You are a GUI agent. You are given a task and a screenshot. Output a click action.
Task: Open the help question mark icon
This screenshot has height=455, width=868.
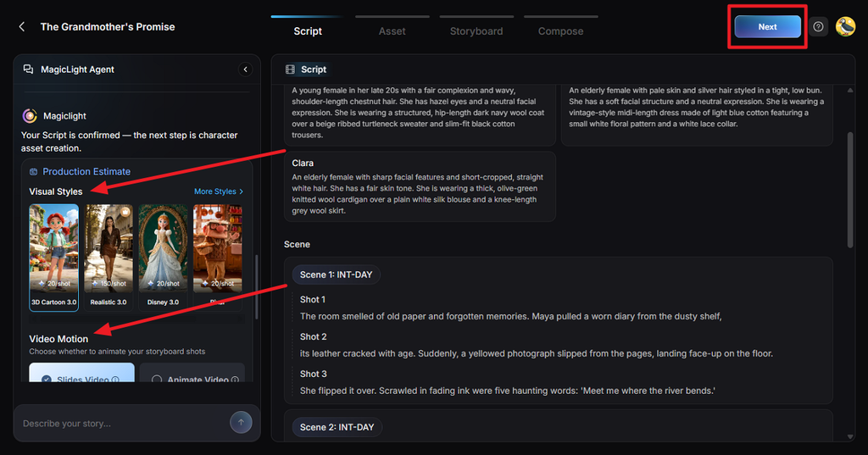tap(818, 26)
